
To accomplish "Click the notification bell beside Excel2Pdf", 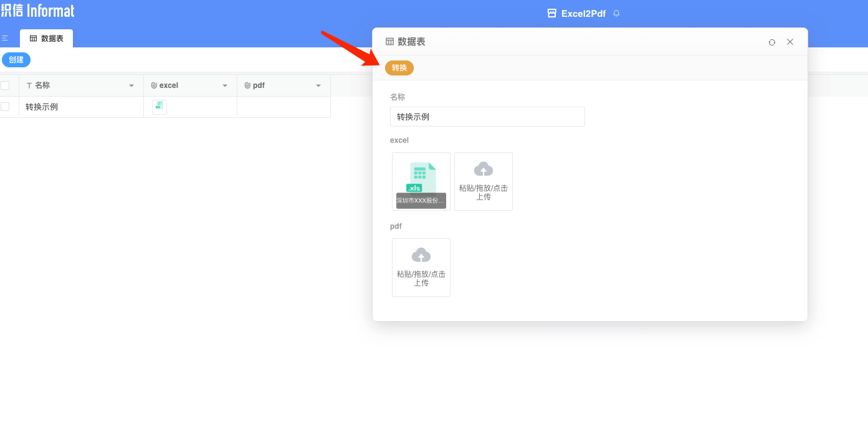I will (x=616, y=13).
